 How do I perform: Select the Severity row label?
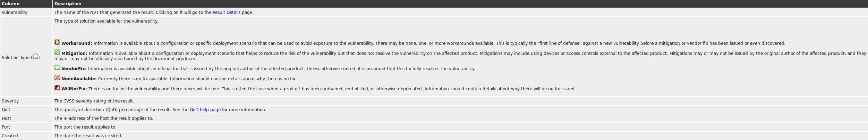(10, 101)
